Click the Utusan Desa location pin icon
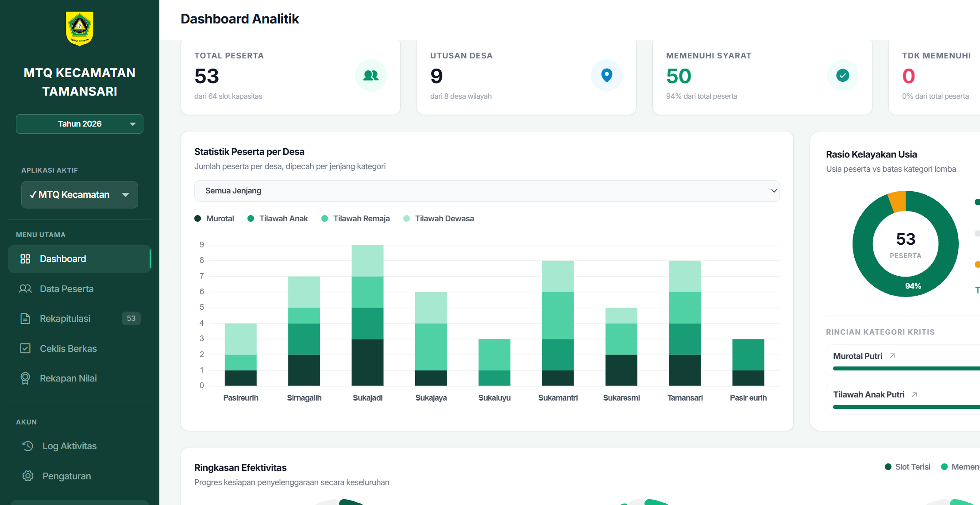 [x=607, y=75]
